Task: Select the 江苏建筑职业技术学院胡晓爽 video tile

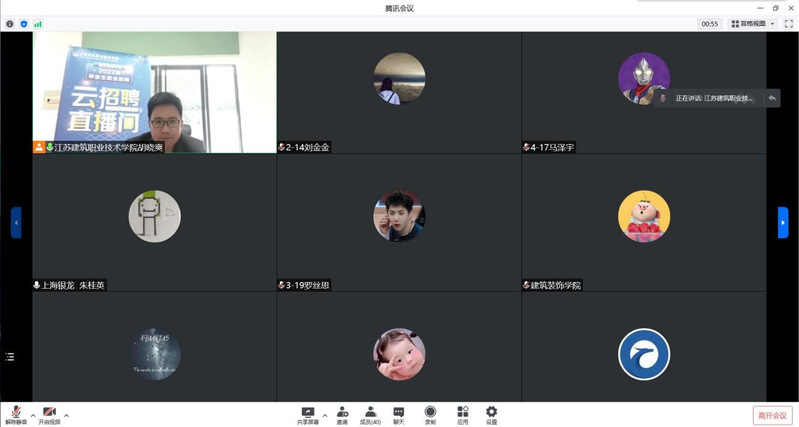Action: 154,92
